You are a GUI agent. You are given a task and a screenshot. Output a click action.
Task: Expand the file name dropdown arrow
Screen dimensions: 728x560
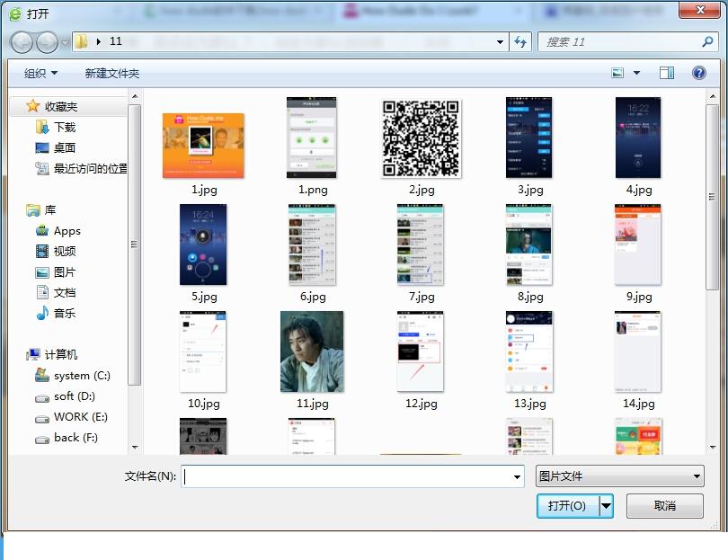pyautogui.click(x=517, y=477)
